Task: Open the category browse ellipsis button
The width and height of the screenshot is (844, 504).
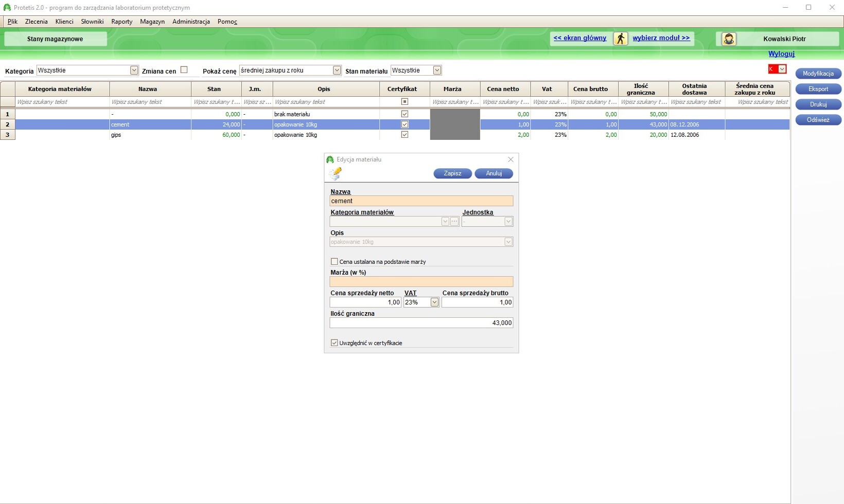Action: pyautogui.click(x=454, y=222)
